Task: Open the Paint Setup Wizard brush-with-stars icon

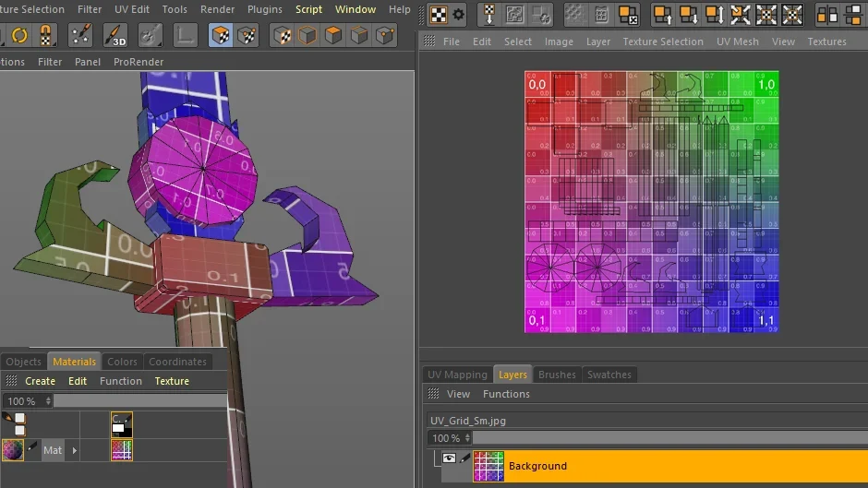Action: click(x=80, y=35)
